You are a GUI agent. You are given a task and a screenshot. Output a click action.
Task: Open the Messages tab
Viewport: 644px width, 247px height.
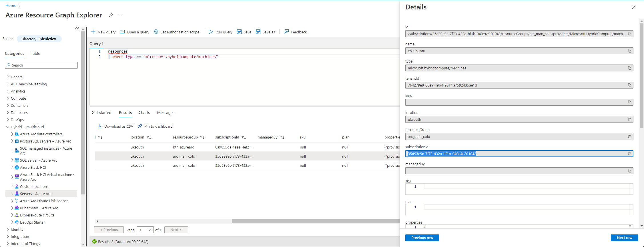[166, 113]
